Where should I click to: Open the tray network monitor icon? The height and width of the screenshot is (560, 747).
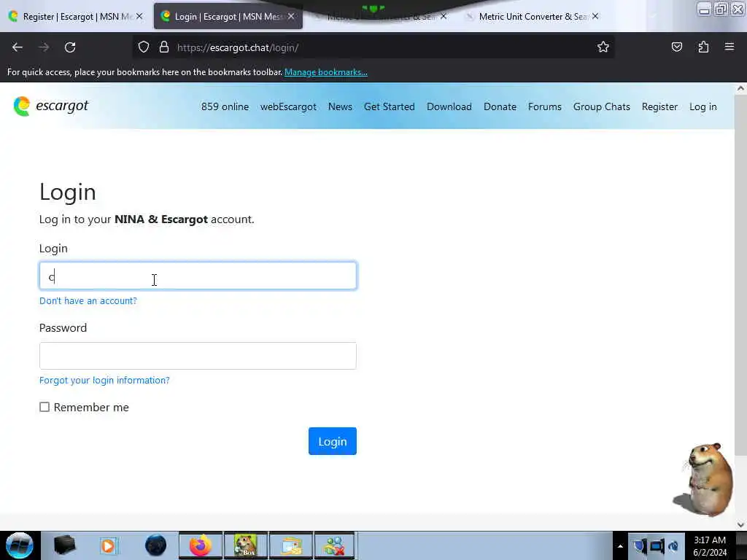(x=657, y=546)
